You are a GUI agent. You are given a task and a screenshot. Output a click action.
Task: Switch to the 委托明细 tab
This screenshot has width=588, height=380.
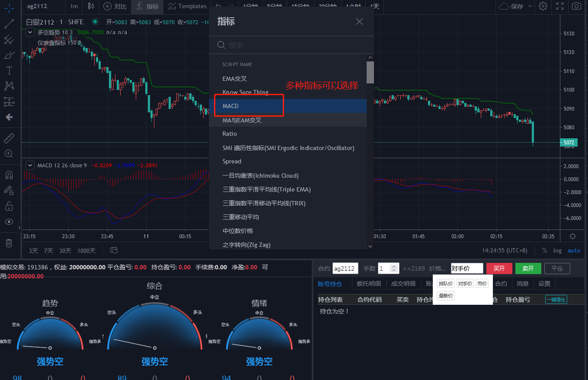coord(368,284)
